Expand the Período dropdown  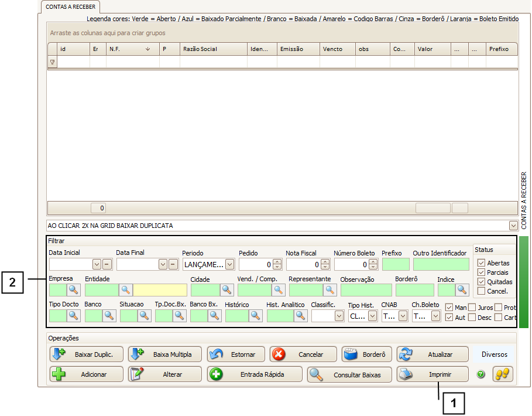229,264
